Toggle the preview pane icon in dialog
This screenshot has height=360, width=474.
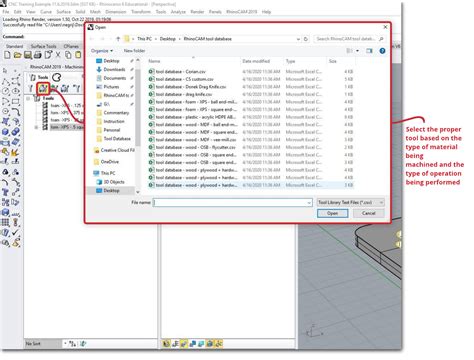click(369, 51)
